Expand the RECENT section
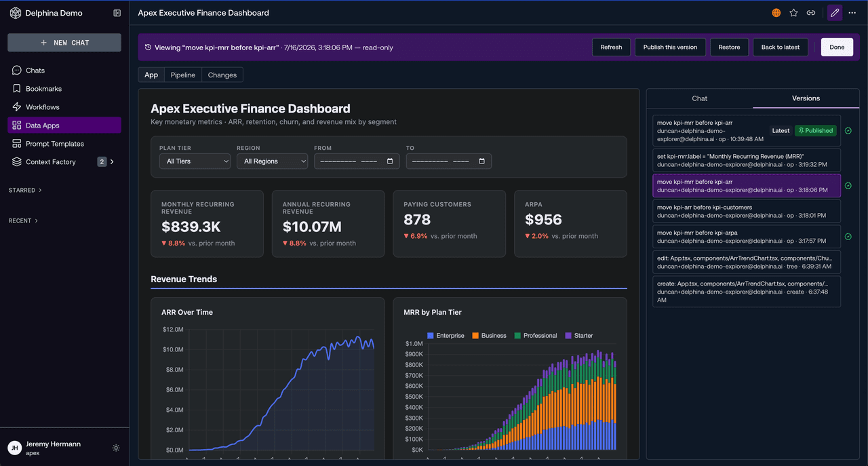 pos(23,220)
